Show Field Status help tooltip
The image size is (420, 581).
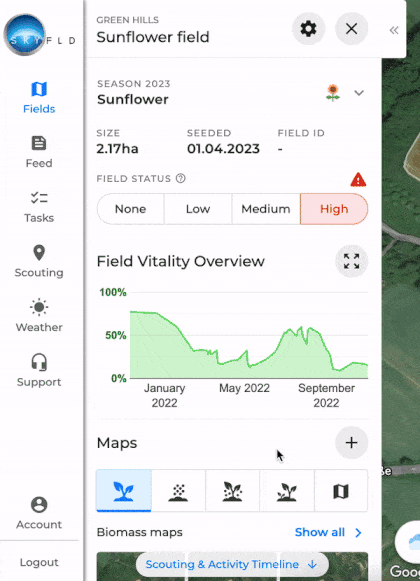pyautogui.click(x=181, y=179)
